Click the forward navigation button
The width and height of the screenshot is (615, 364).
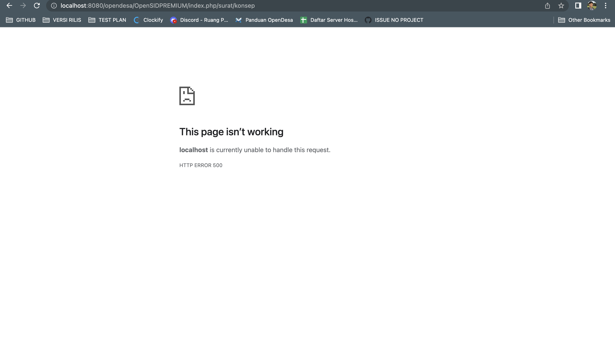(23, 5)
